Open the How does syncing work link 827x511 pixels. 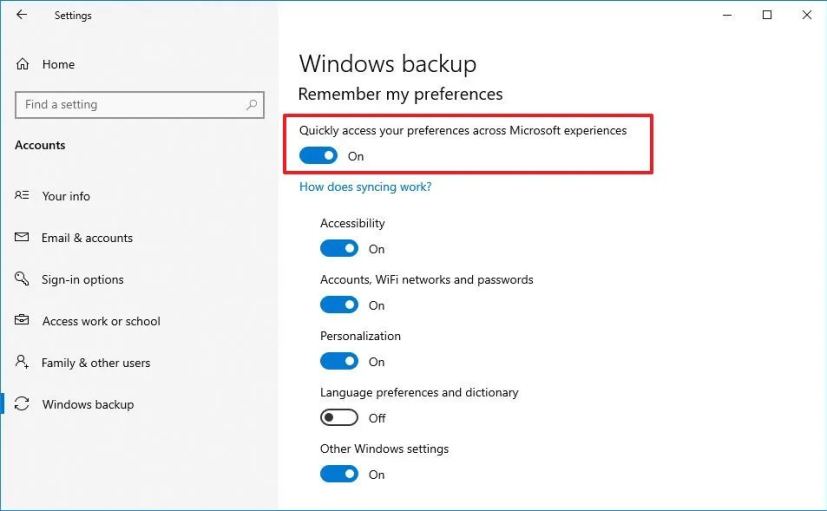[365, 187]
